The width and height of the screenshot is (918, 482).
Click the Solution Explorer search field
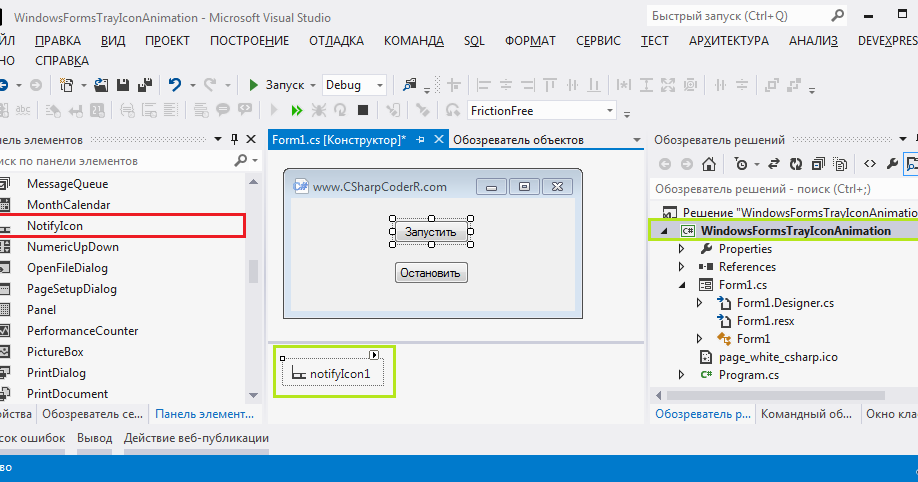(785, 189)
